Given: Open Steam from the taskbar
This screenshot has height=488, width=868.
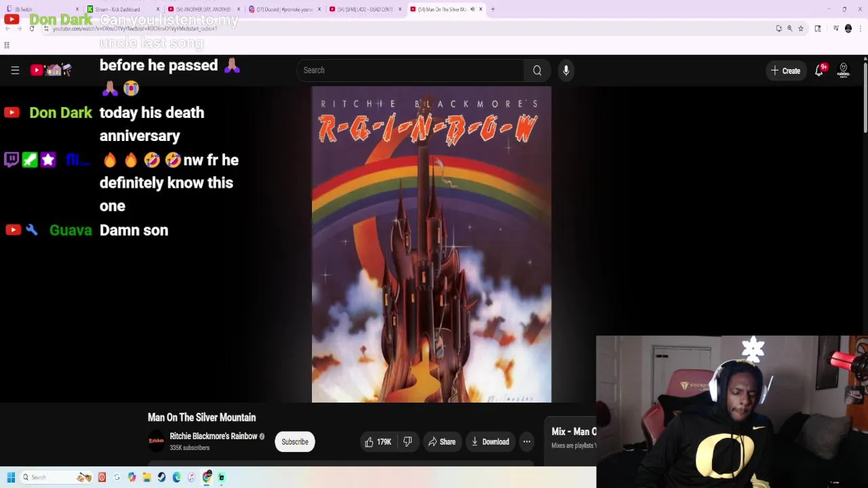Looking at the screenshot, I should pyautogui.click(x=161, y=477).
